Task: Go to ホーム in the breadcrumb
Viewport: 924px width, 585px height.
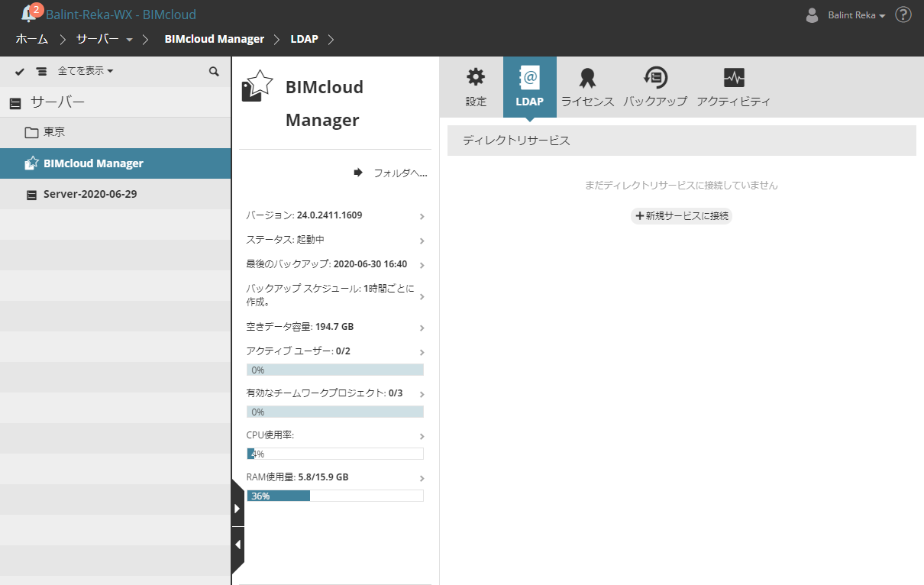Action: coord(31,39)
